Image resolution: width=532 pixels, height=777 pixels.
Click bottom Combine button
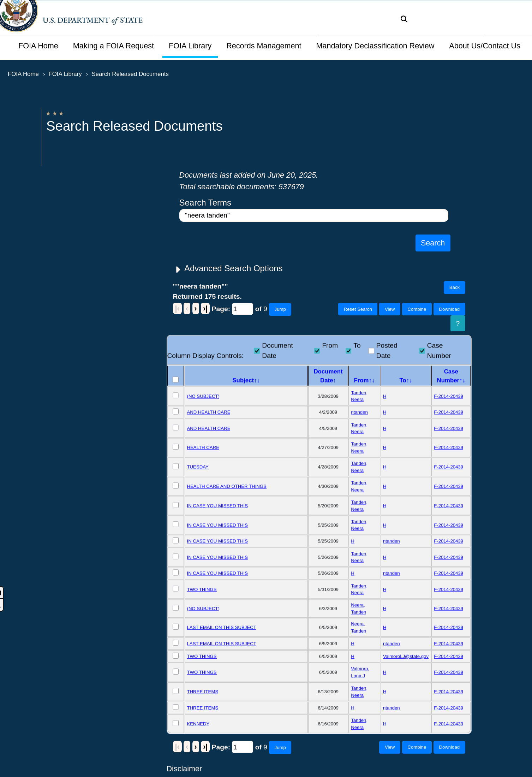(417, 747)
